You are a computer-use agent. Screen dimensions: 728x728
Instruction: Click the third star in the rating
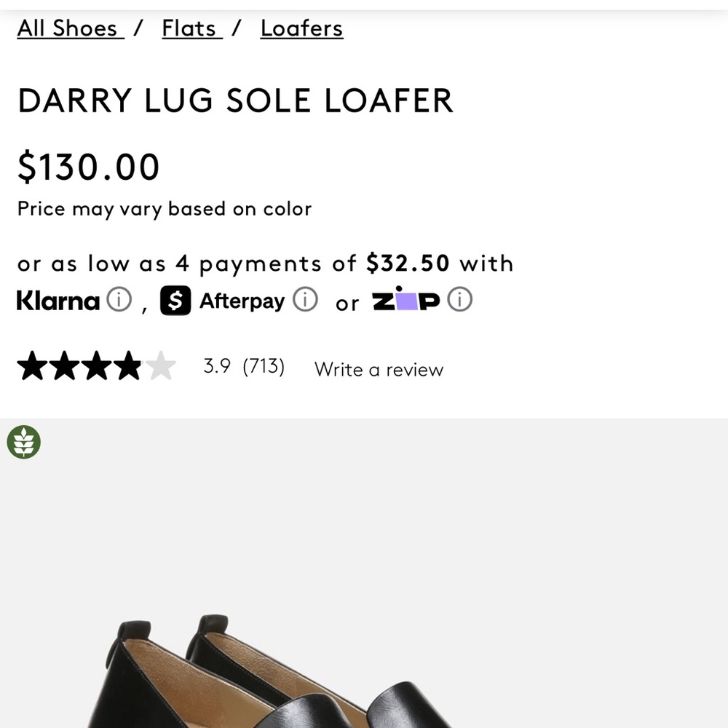[x=97, y=366]
